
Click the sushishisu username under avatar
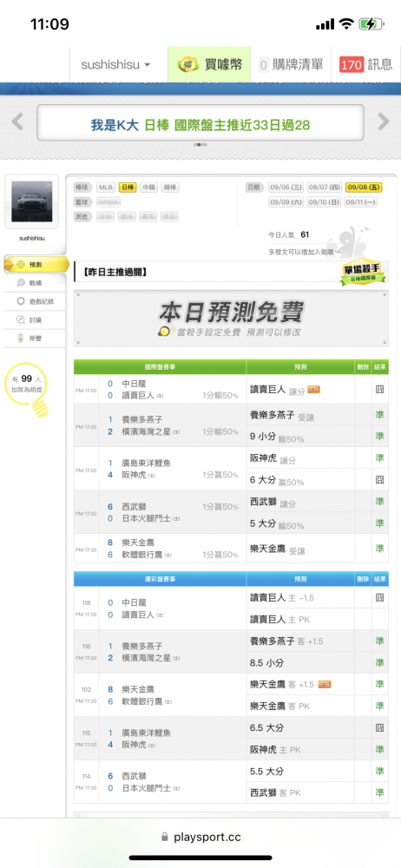coord(31,238)
